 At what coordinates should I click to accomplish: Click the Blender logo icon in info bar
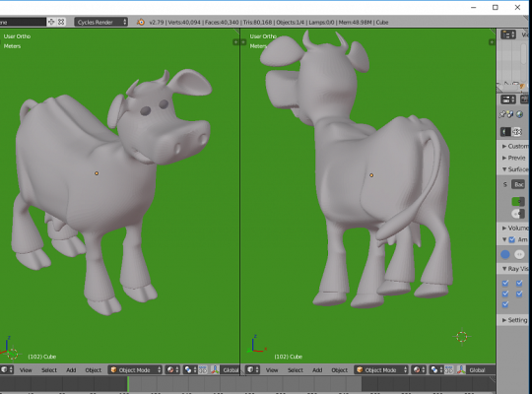[141, 22]
